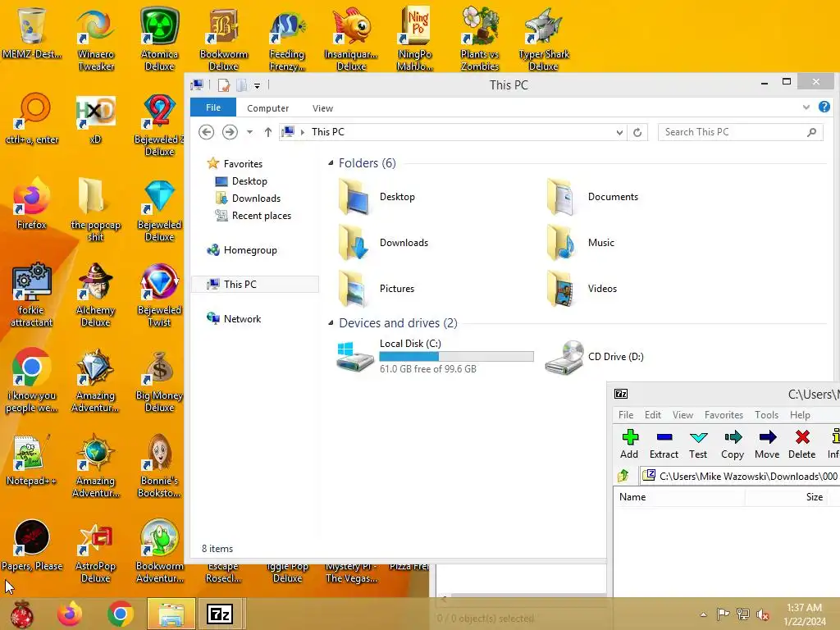
Task: Open the recent locations dropdown arrow
Action: click(249, 132)
